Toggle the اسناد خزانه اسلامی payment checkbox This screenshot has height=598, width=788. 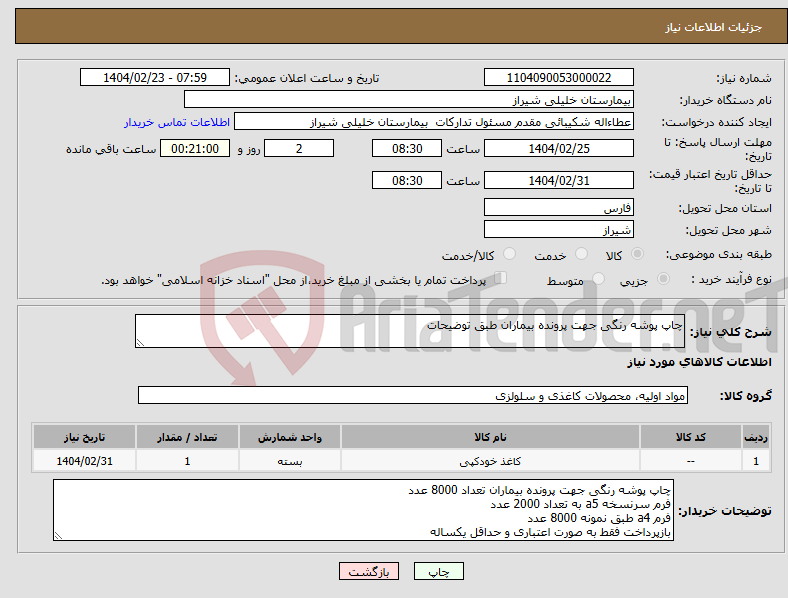click(501, 277)
